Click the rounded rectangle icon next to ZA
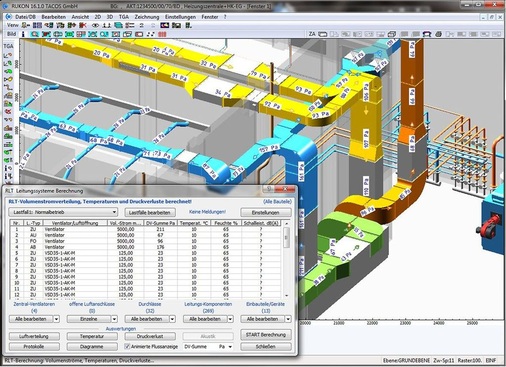506x367 pixels. (x=323, y=34)
